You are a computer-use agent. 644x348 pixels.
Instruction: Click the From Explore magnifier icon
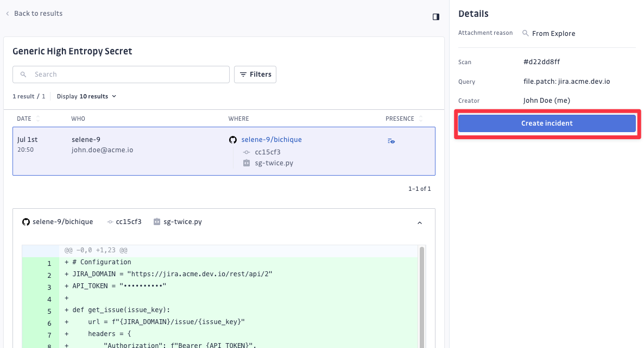click(x=525, y=34)
